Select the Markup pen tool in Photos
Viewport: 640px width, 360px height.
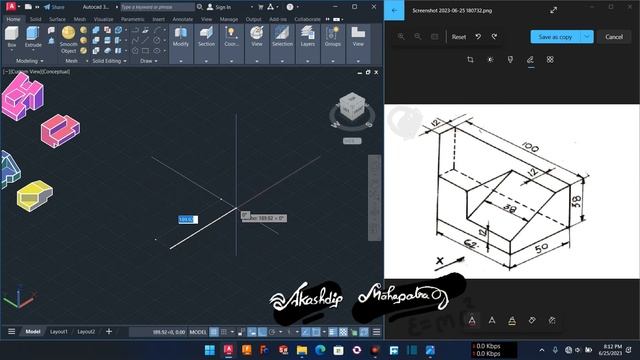(x=530, y=60)
